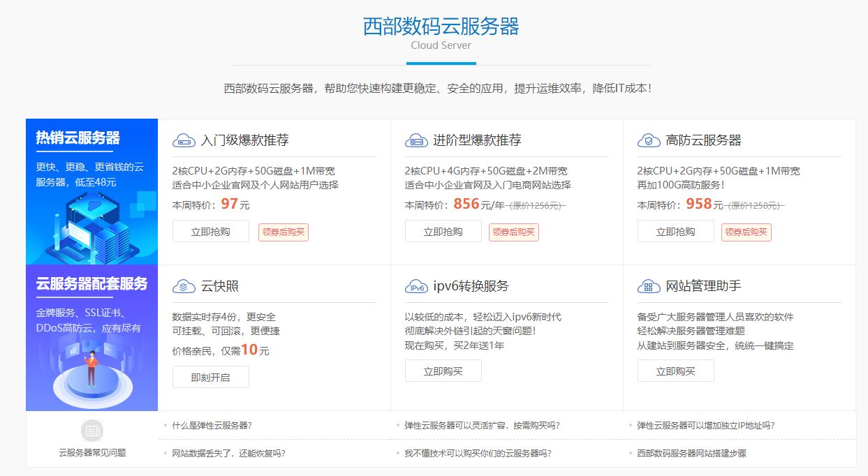Viewport: 868px width, 476px height.
Task: Click the 再加100G高防服务! text
Action: 681,185
